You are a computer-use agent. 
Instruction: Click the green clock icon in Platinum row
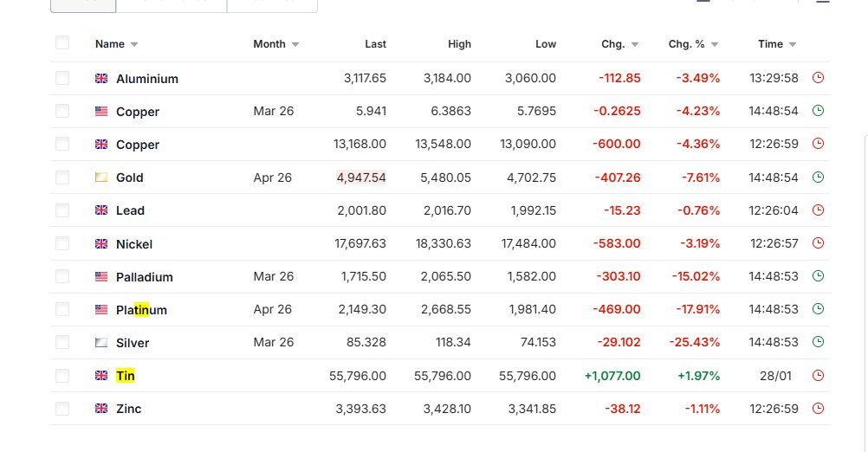coord(818,309)
